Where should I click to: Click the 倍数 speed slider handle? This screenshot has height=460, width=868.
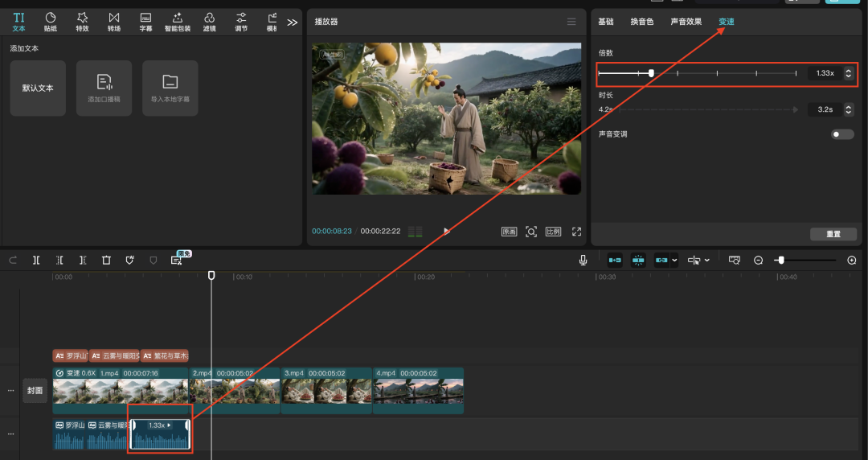pyautogui.click(x=651, y=73)
